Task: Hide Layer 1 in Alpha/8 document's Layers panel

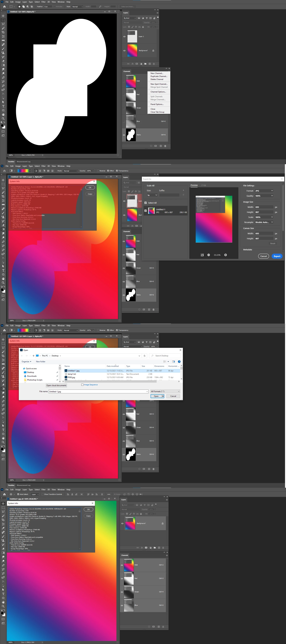Action: [x=124, y=37]
